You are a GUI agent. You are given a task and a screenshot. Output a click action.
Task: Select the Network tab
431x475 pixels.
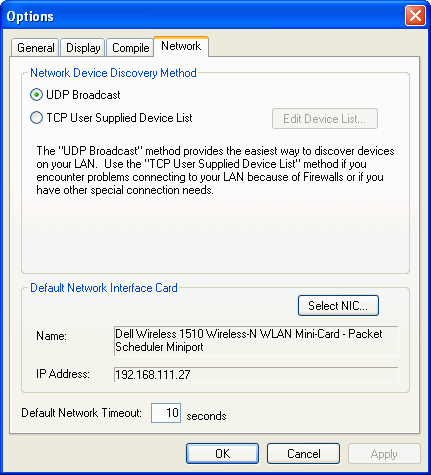click(181, 46)
